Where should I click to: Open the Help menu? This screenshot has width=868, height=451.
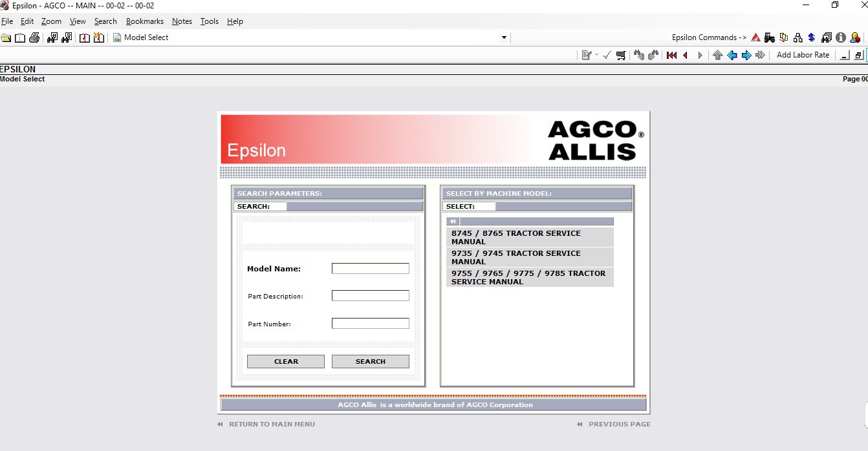tap(235, 21)
